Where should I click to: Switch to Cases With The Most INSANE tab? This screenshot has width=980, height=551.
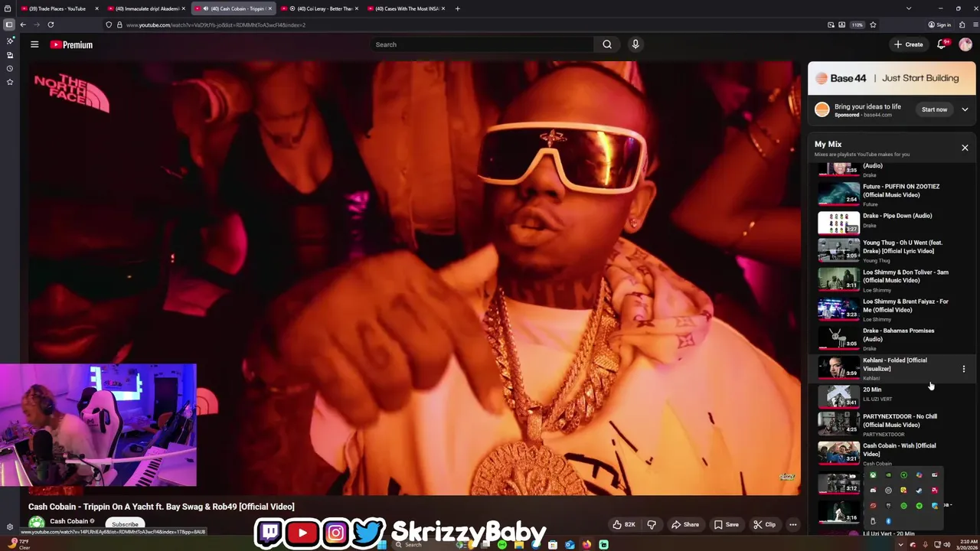[405, 8]
